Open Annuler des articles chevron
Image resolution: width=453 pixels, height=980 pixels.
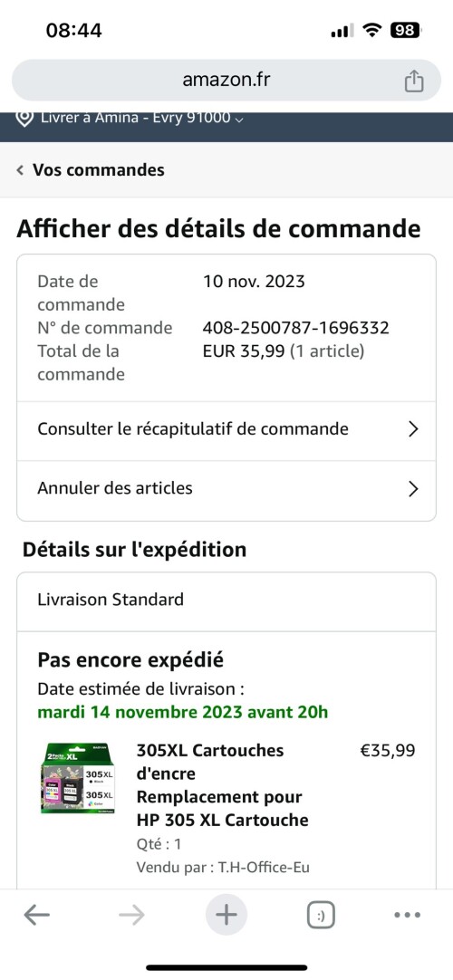tap(413, 488)
